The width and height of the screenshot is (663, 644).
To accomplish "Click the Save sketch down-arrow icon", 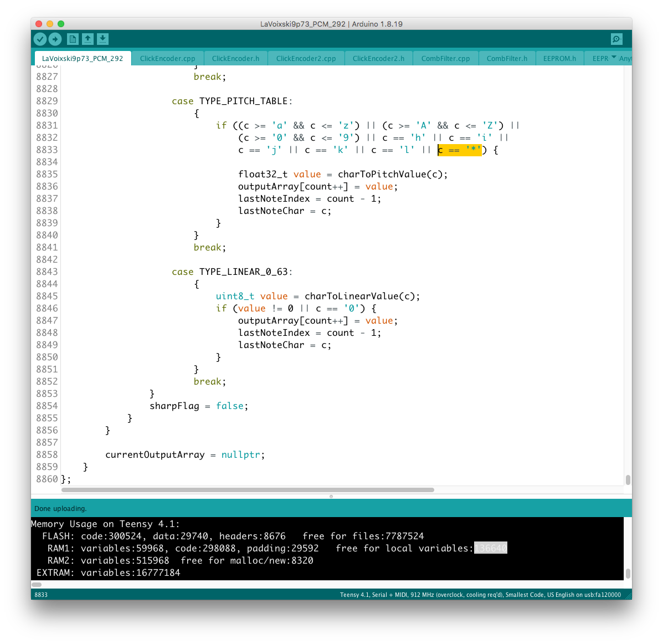I will 102,39.
